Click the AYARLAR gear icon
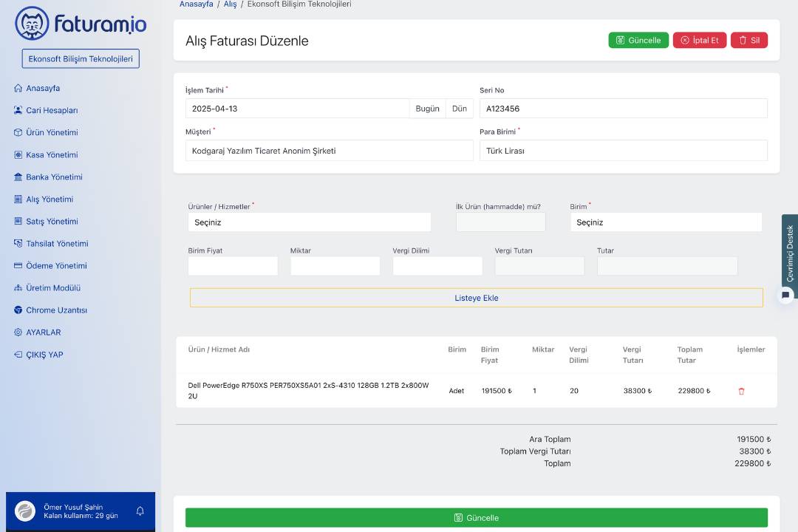The image size is (798, 532). point(18,332)
